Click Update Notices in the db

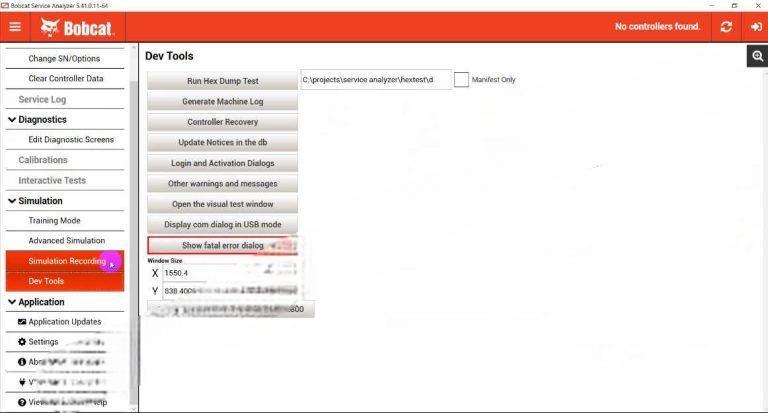(222, 143)
